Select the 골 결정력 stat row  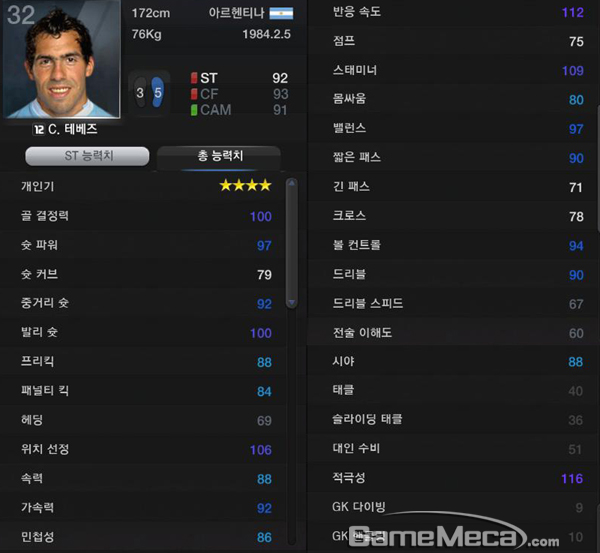(x=143, y=216)
